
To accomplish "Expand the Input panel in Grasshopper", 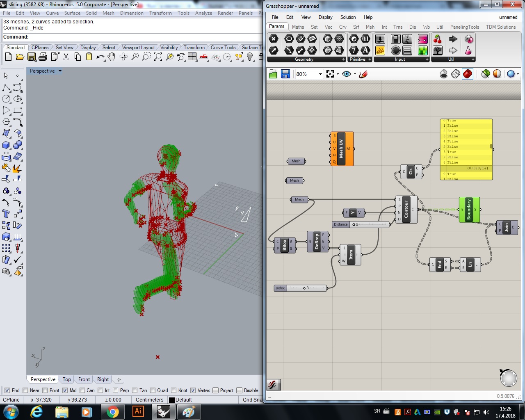I will (x=427, y=59).
